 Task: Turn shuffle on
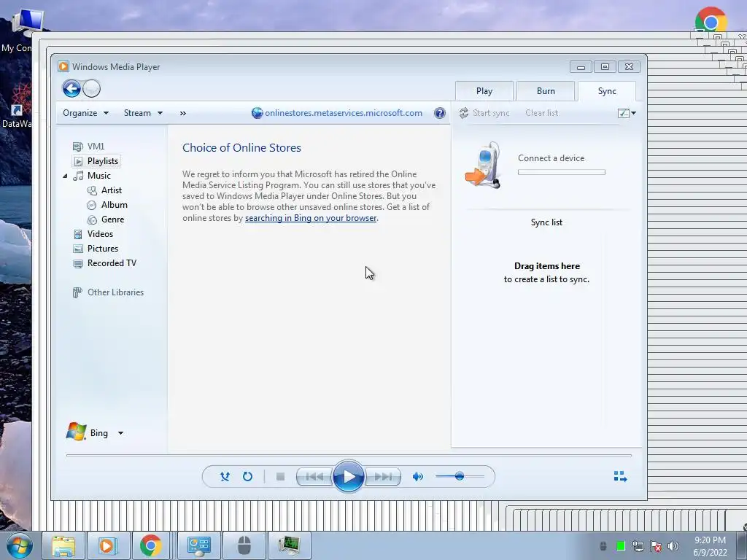pyautogui.click(x=225, y=476)
